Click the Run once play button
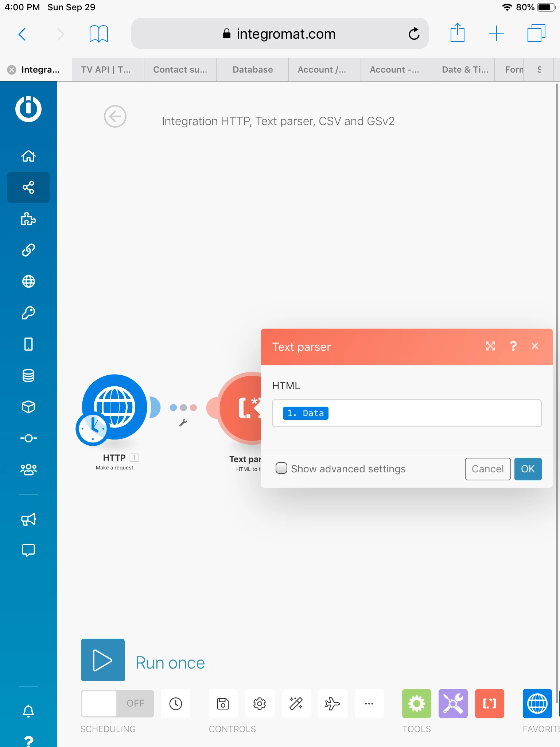The image size is (560, 747). point(103,660)
